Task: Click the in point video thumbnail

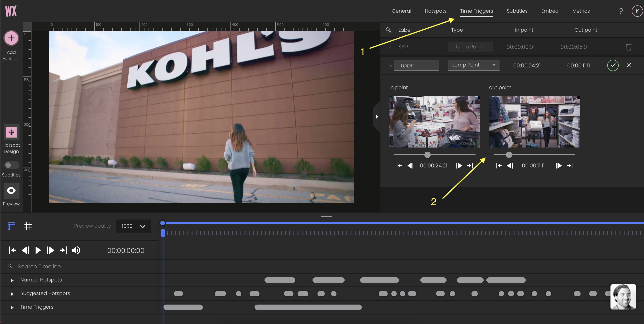Action: [435, 122]
